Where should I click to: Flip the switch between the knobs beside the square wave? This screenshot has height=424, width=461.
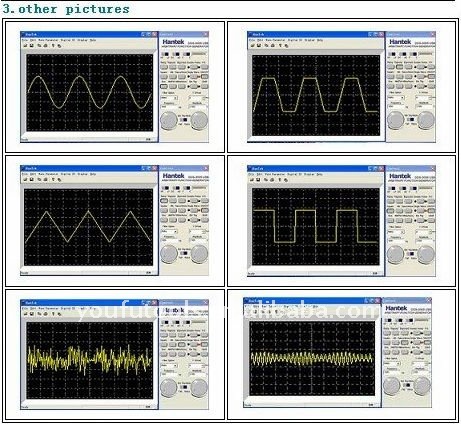(410, 254)
